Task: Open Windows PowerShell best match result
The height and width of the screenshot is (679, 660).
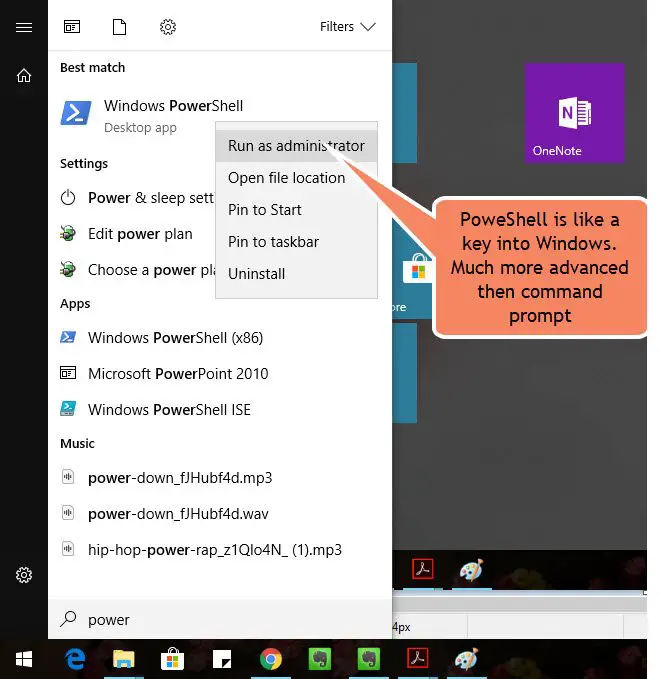Action: coord(220,116)
